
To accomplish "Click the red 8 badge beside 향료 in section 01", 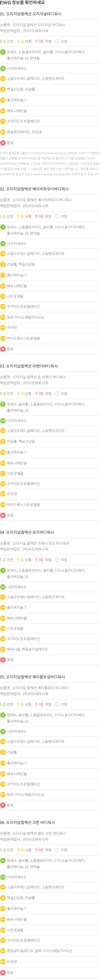I will pos(3,143).
